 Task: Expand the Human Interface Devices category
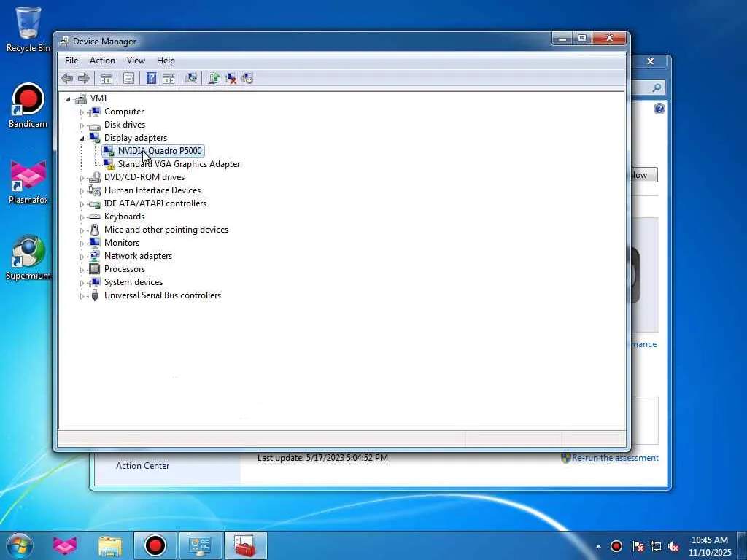82,191
